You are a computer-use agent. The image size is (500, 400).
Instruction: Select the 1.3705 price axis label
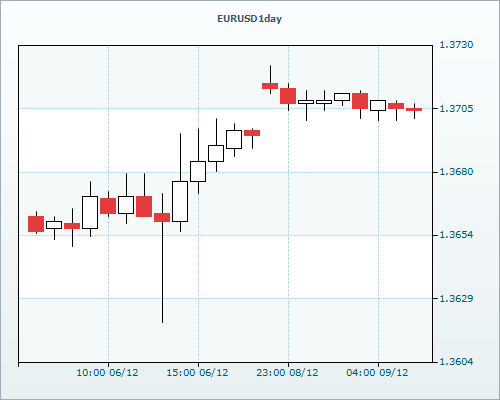(456, 108)
